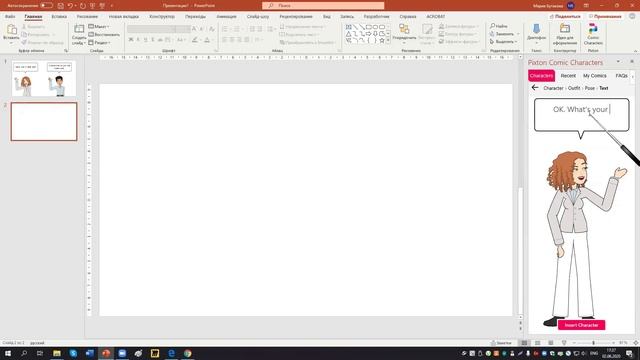Switch to the Animation (Анимация) ribbon tab
Screen dimensions: 640x360
pyautogui.click(x=227, y=17)
